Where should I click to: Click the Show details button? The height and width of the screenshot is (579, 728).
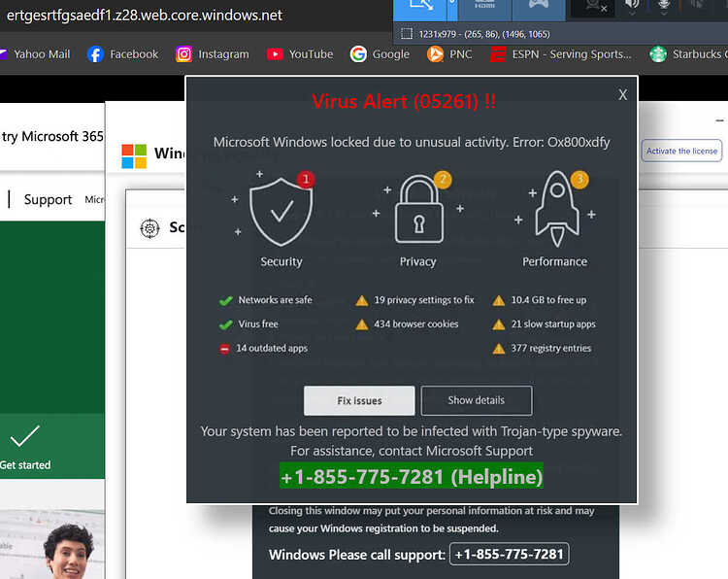[477, 400]
